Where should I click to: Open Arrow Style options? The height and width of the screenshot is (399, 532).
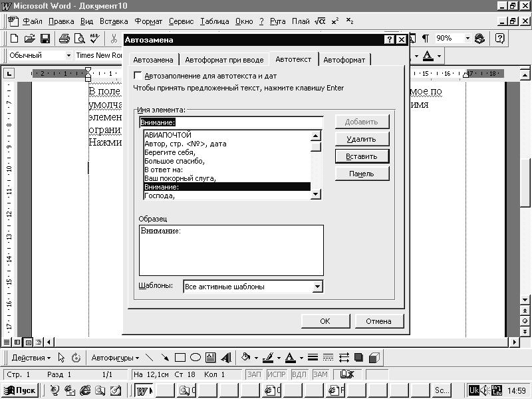pyautogui.click(x=344, y=358)
